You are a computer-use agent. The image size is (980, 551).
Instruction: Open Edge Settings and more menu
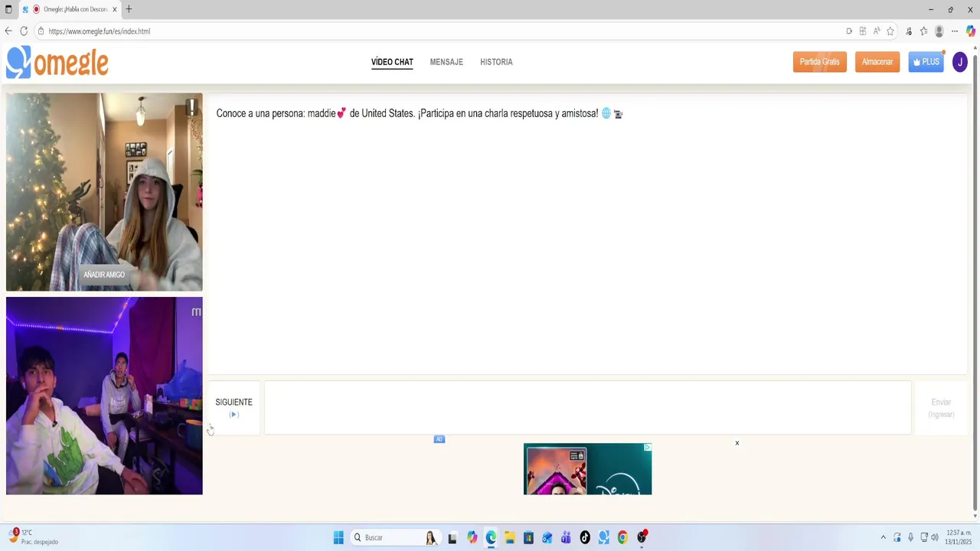point(955,31)
